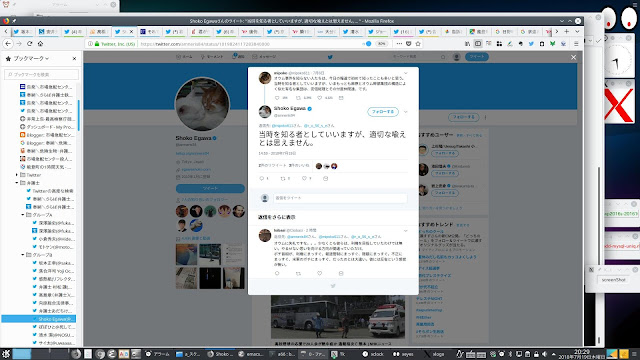Screen dimensions: 640x360
Task: Click large cat profile picture
Action: point(202,104)
